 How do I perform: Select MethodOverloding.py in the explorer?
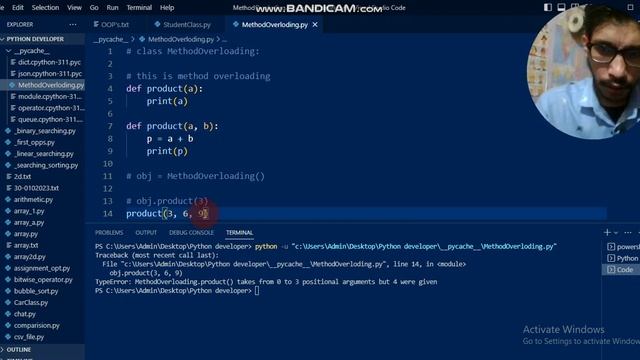coord(51,85)
